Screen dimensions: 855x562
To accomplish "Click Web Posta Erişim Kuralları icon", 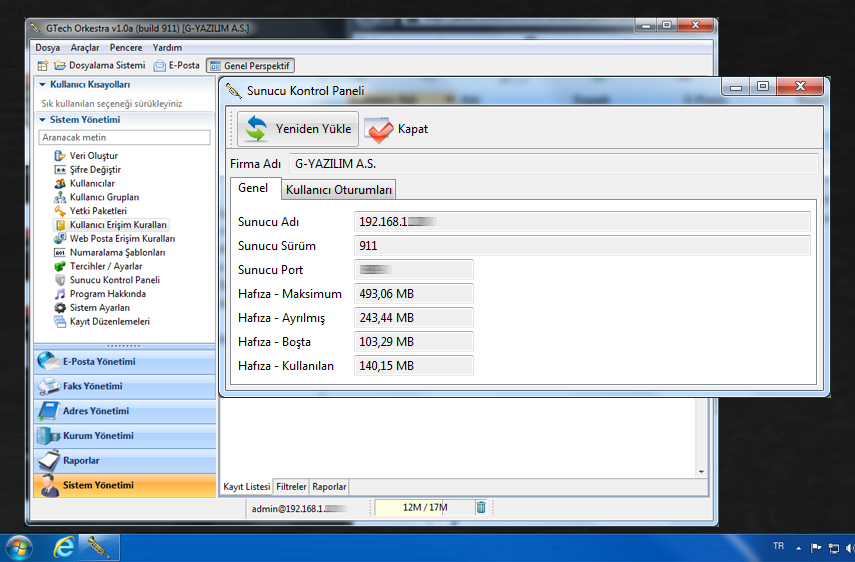I will tap(60, 239).
